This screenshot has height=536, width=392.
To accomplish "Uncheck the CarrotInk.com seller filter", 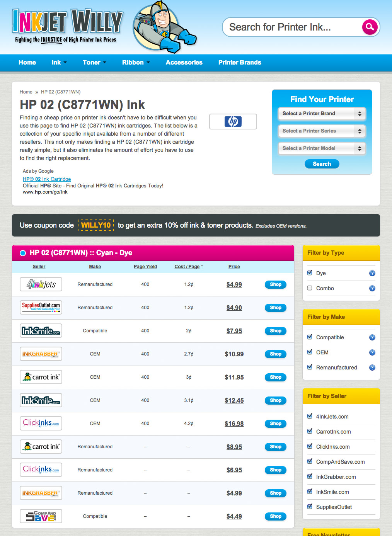I will pos(310,431).
